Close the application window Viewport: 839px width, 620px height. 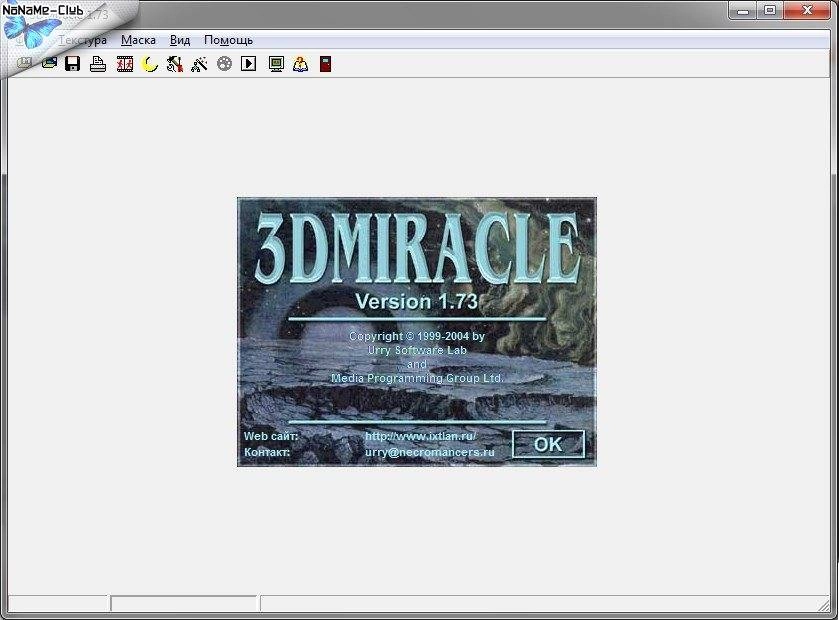click(807, 10)
